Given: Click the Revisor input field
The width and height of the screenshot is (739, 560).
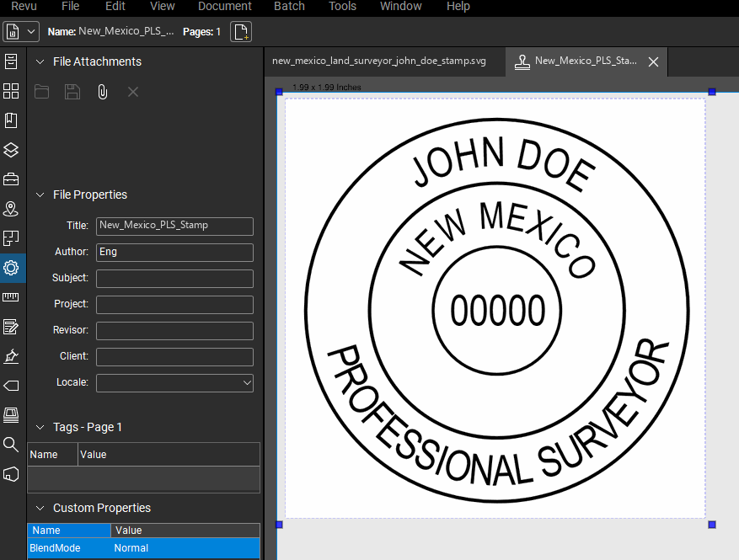Looking at the screenshot, I should click(x=175, y=331).
